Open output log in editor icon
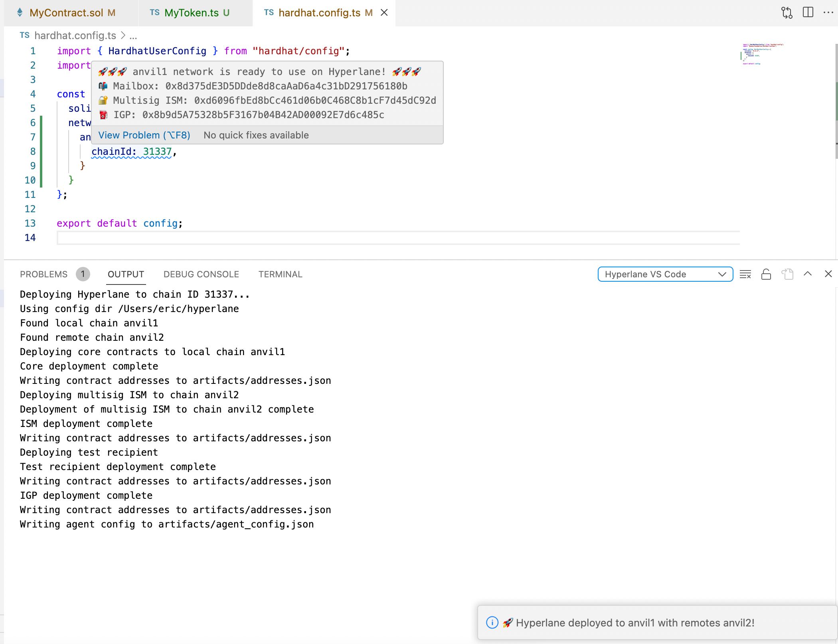Viewport: 838px width, 644px height. [787, 274]
